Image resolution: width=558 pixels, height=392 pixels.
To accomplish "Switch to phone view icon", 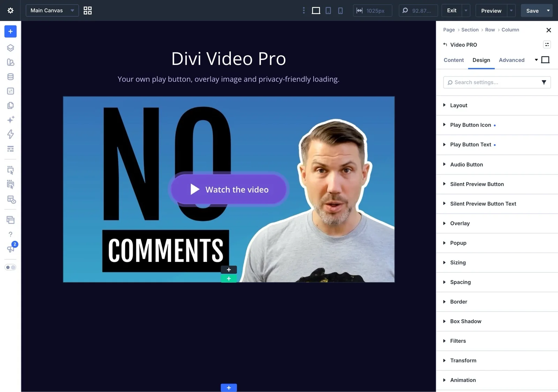I will pyautogui.click(x=340, y=10).
